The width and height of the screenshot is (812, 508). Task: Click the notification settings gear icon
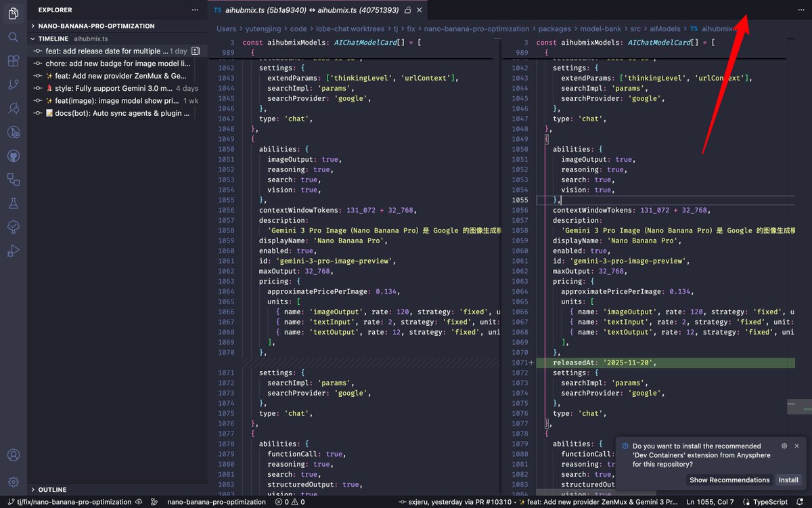tap(784, 446)
